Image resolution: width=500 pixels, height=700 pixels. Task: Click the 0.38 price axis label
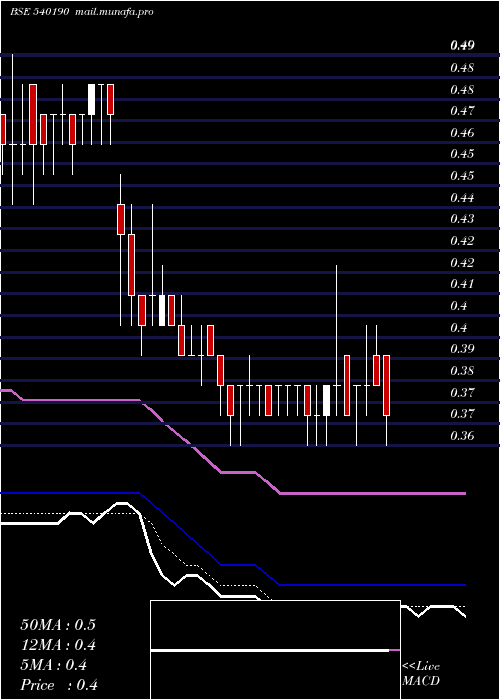462,371
